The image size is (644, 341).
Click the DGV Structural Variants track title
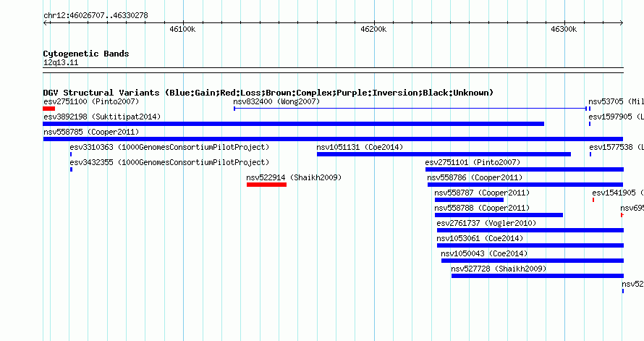268,93
